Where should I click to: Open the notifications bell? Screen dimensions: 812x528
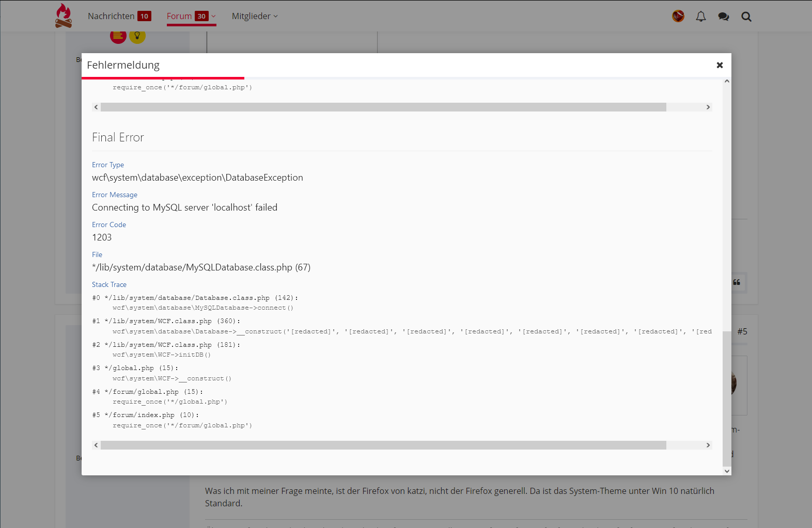coord(701,17)
